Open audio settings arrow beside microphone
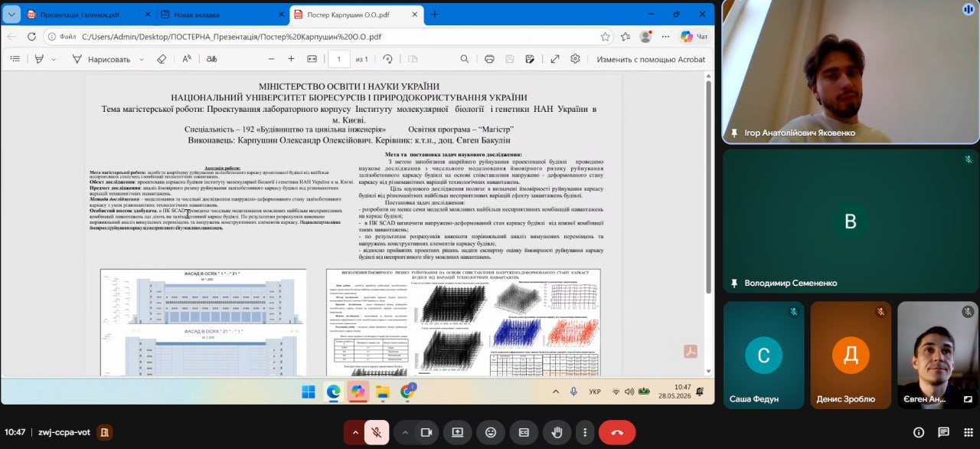Image resolution: width=980 pixels, height=449 pixels. point(354,432)
